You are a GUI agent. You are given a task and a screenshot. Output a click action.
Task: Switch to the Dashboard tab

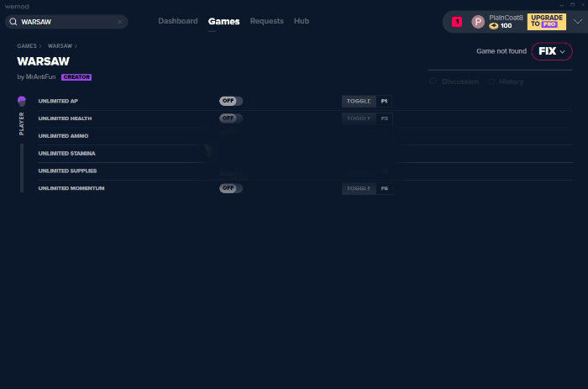click(x=178, y=21)
